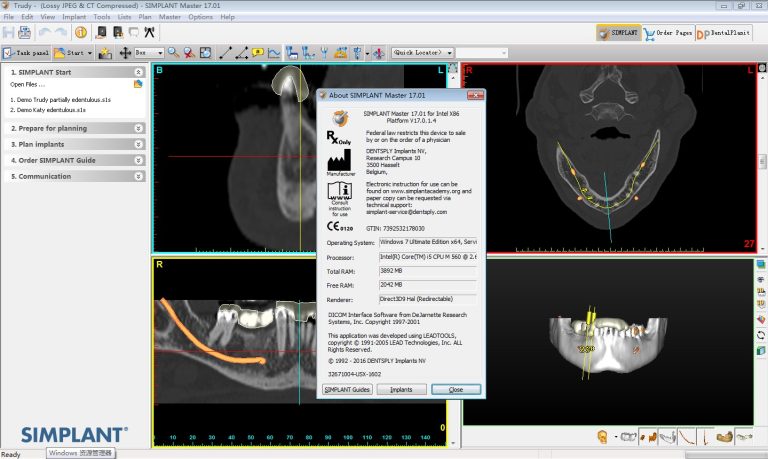Open the empty dropdown next to Quick Locator
This screenshot has width=768, height=459.
[482, 52]
